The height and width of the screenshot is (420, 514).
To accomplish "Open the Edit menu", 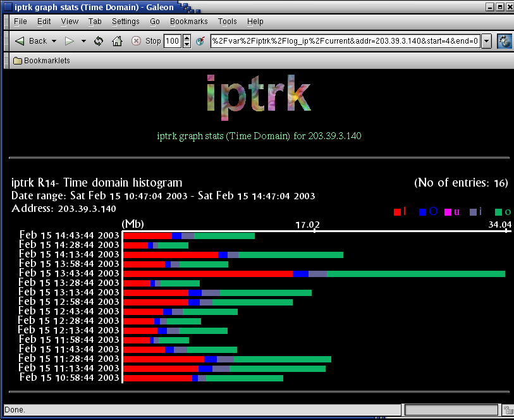I will coord(44,22).
